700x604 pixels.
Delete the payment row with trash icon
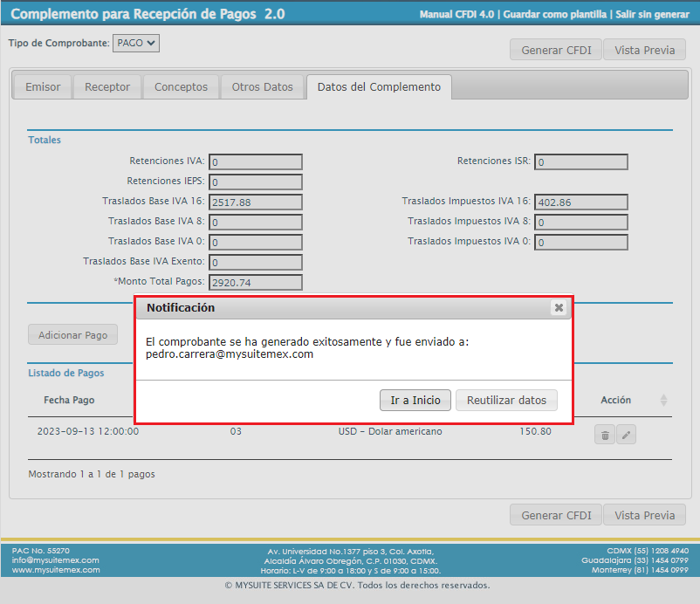pyautogui.click(x=605, y=435)
